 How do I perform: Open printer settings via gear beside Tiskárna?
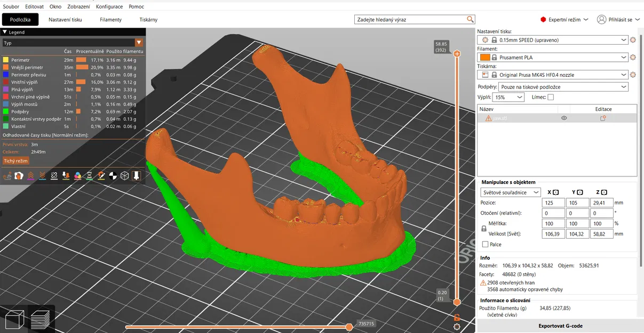tap(633, 75)
